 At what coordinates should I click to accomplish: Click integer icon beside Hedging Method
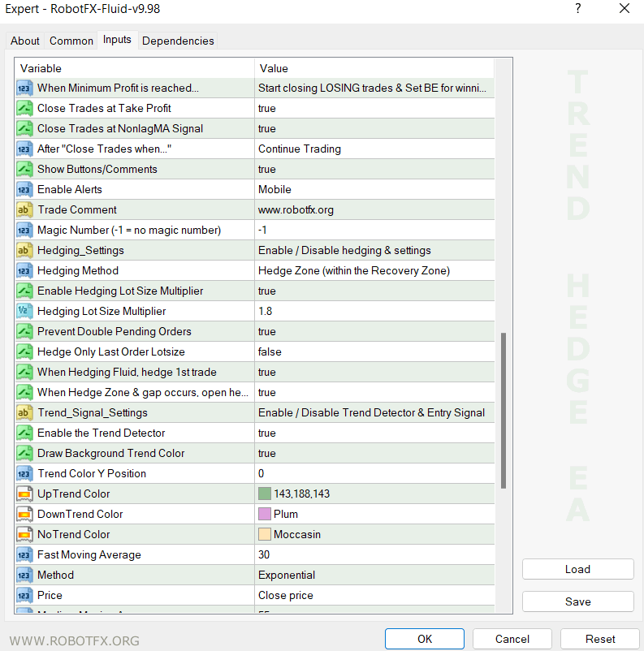pyautogui.click(x=24, y=270)
